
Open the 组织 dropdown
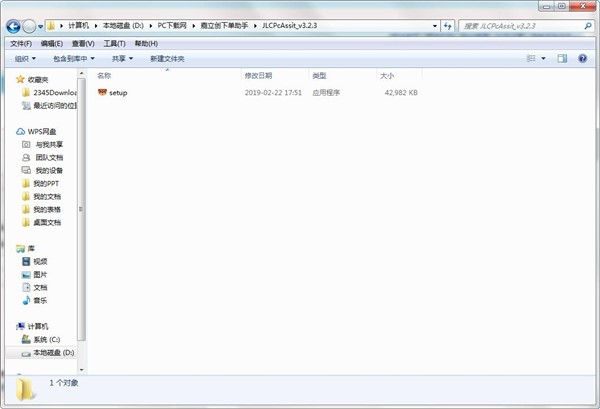click(25, 59)
